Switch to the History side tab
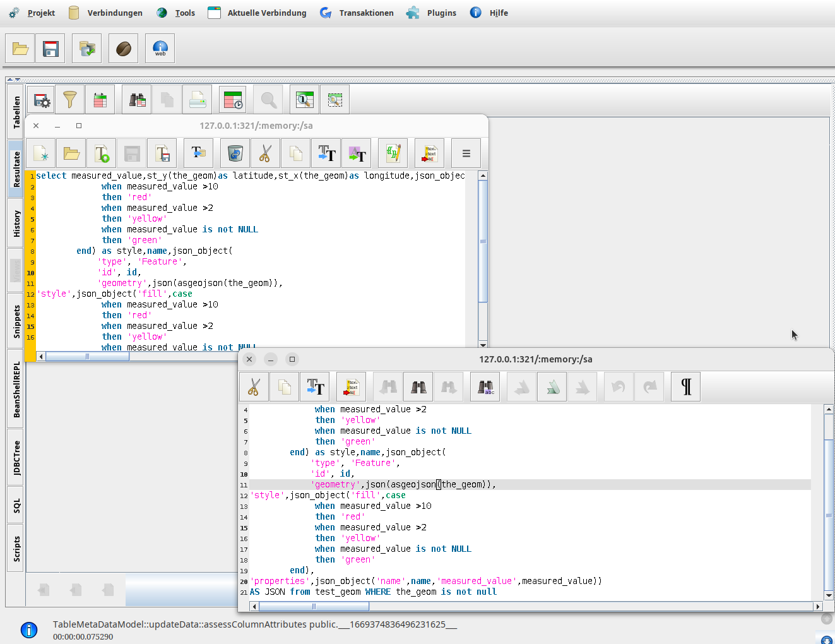835x644 pixels. pos(16,223)
